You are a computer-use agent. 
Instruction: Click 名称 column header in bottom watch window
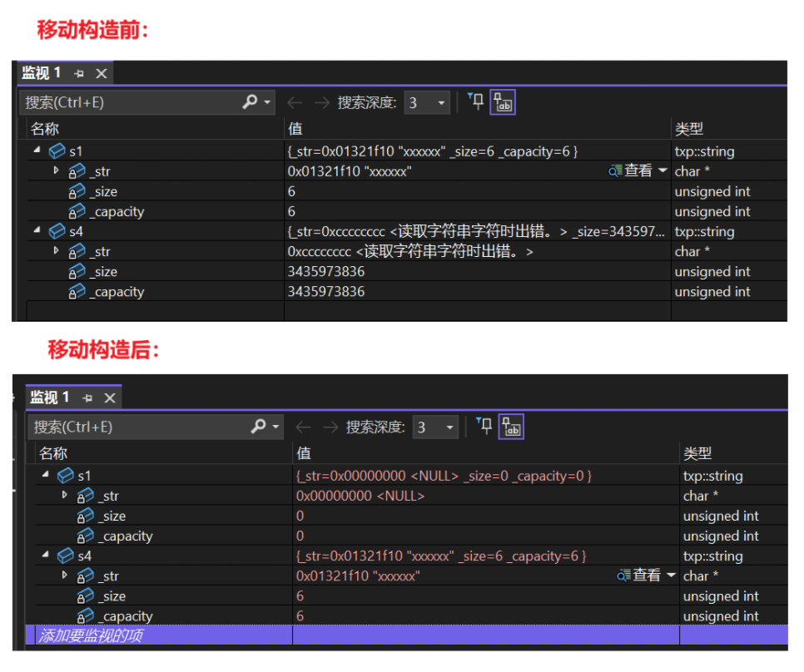53,452
